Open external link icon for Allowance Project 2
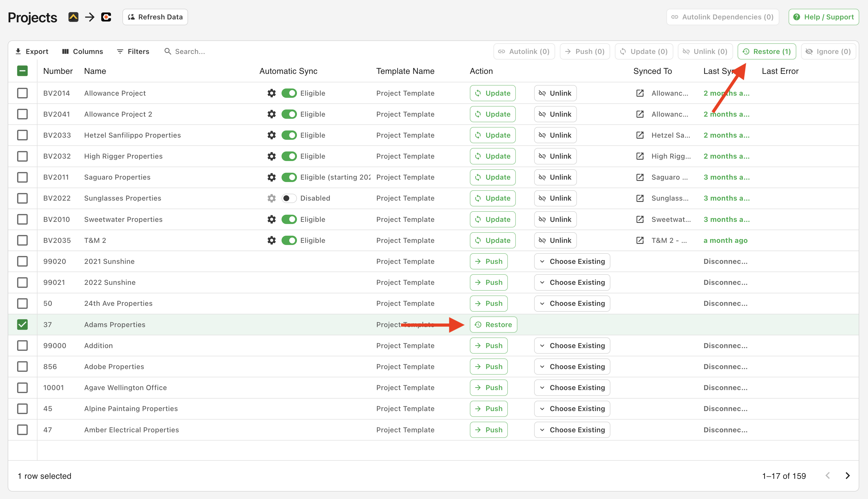 coord(640,114)
